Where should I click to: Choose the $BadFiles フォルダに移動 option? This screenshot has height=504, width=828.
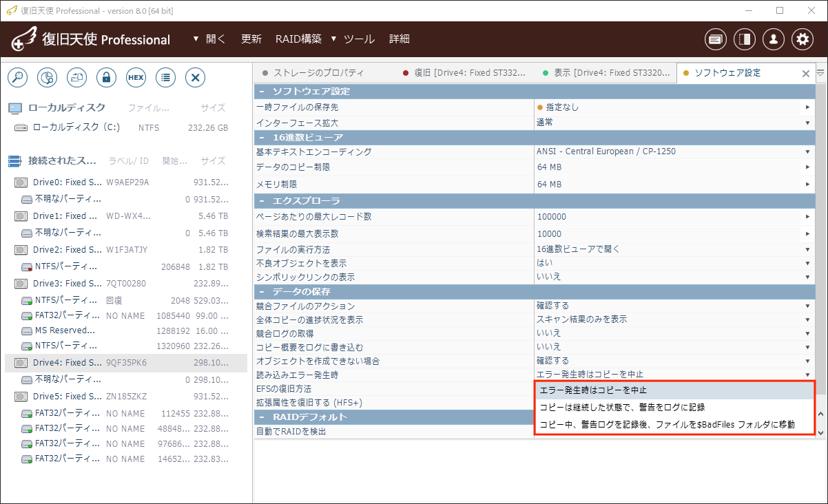click(674, 424)
